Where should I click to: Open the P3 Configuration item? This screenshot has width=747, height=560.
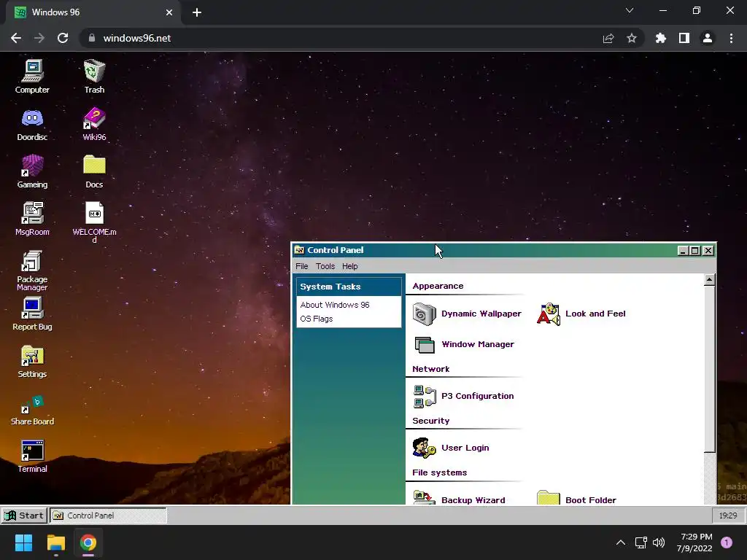pyautogui.click(x=463, y=396)
